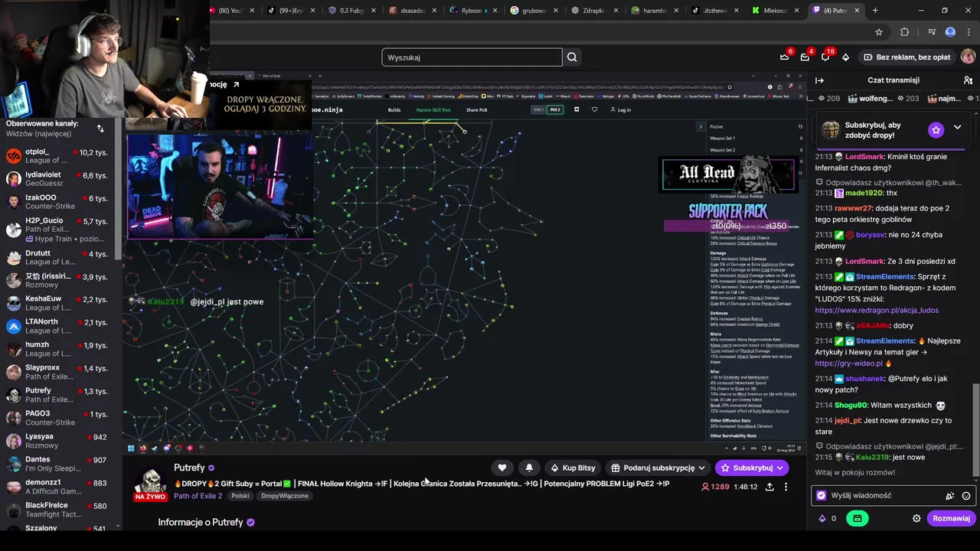Open the Prime loot crown icon
980x551 pixels.
tap(784, 57)
